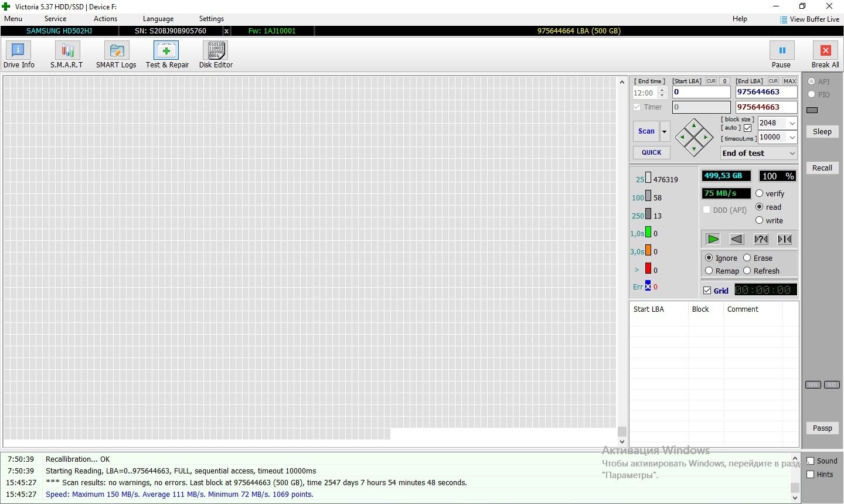
Task: Click the Recall button
Action: click(x=822, y=168)
